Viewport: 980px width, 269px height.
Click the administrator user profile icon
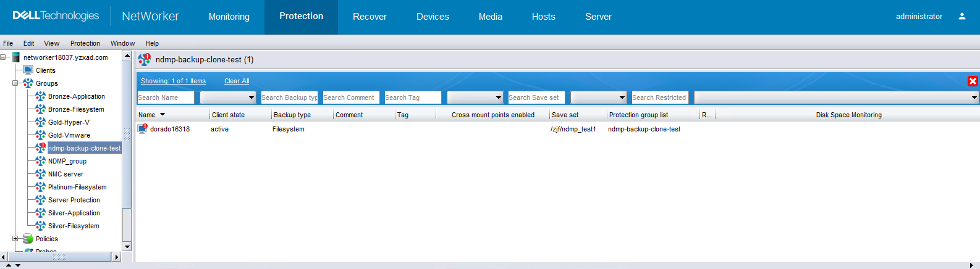[962, 17]
